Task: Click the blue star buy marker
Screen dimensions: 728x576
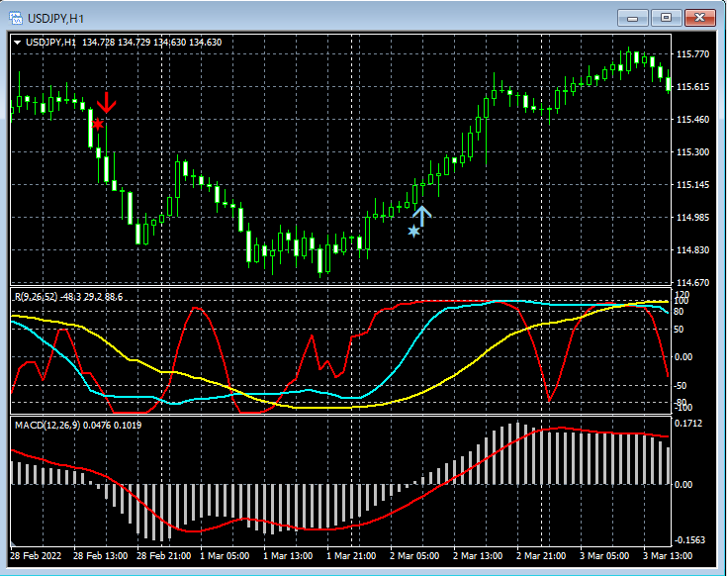Action: [x=413, y=231]
